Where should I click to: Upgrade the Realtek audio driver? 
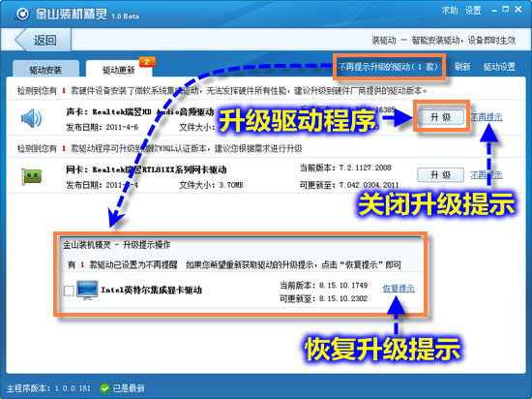tap(440, 117)
